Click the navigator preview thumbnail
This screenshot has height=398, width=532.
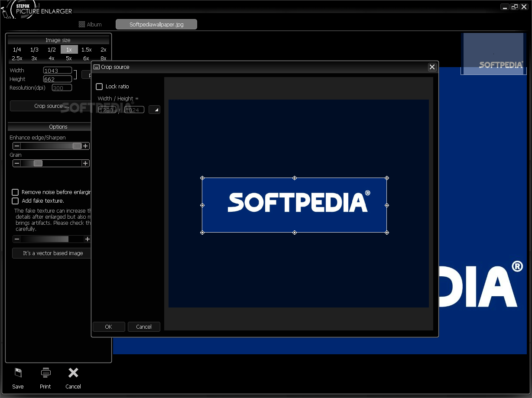[x=493, y=54]
